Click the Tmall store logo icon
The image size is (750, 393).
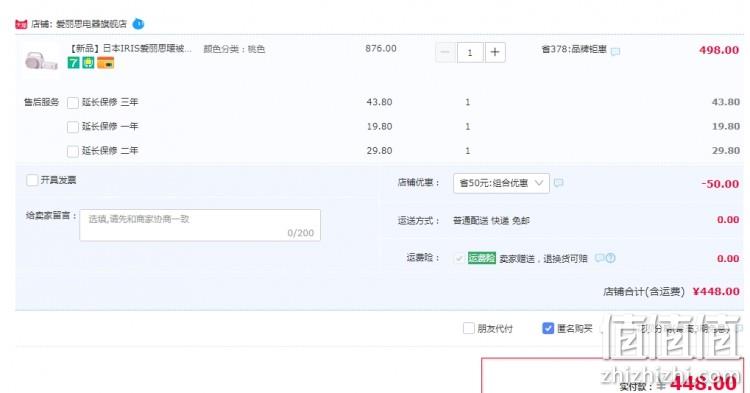click(x=21, y=24)
